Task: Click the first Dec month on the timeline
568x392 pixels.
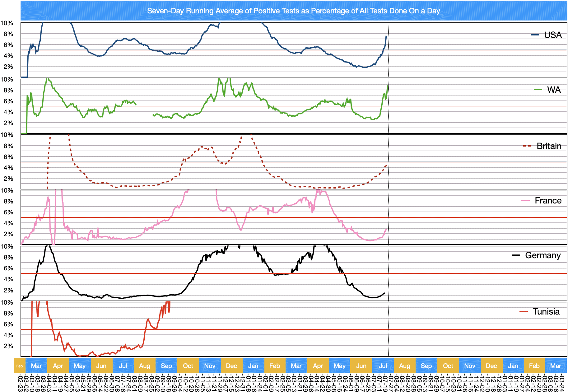Action: click(231, 366)
